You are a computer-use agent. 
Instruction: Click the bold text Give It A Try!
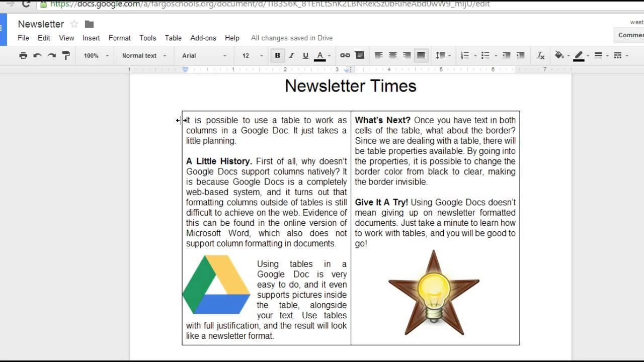(381, 202)
